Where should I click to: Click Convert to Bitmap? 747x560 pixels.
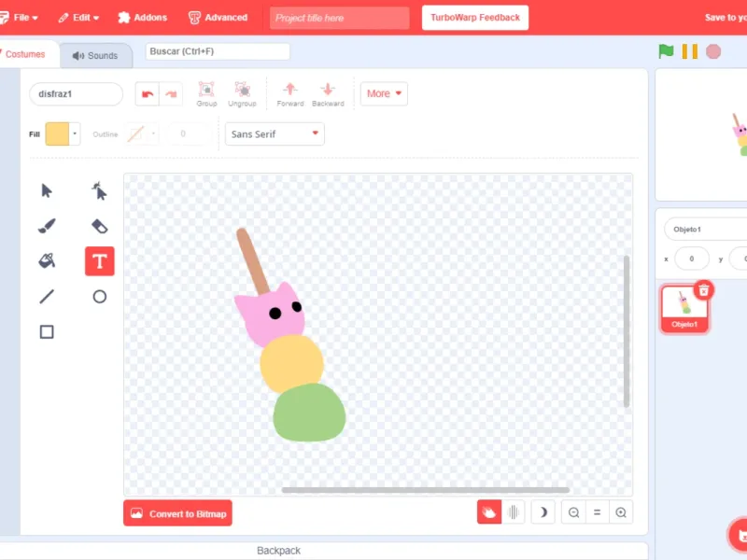point(177,513)
